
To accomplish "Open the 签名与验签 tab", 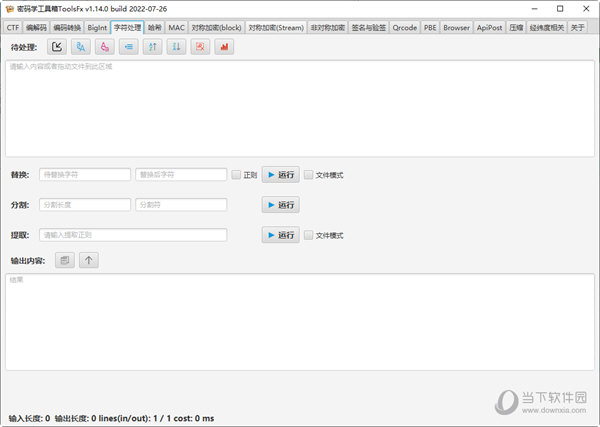I will click(x=369, y=28).
